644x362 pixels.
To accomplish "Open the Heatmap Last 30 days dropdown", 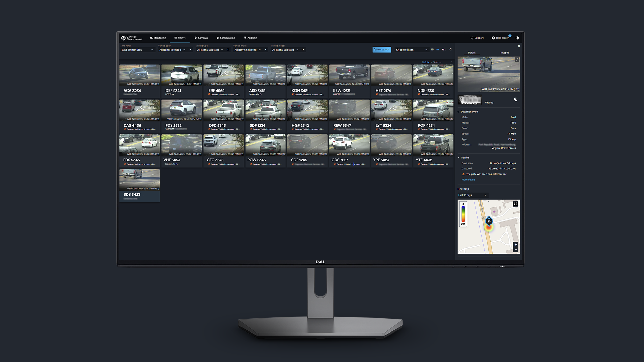I will click(x=472, y=195).
